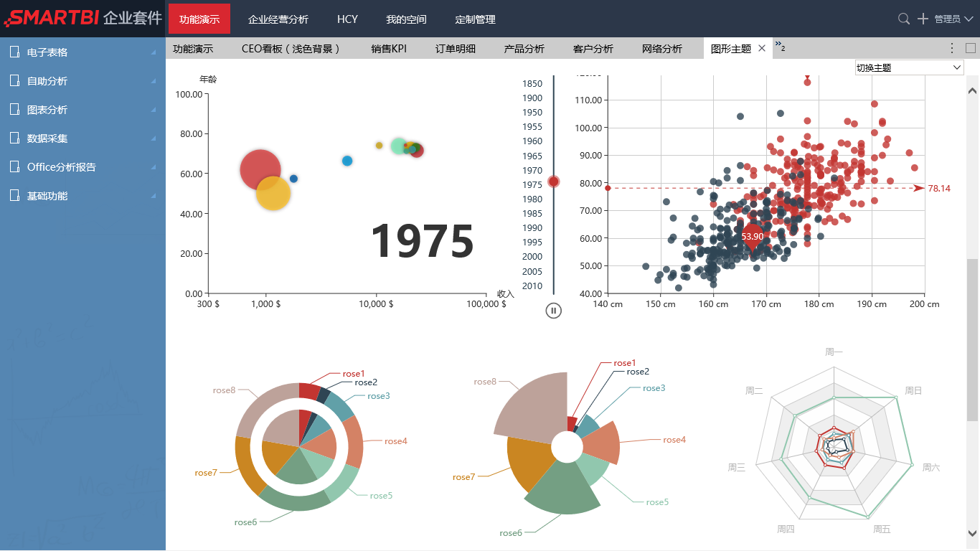Expand the 图表分析 sidebar arrow
This screenshot has height=551, width=980.
[x=154, y=110]
